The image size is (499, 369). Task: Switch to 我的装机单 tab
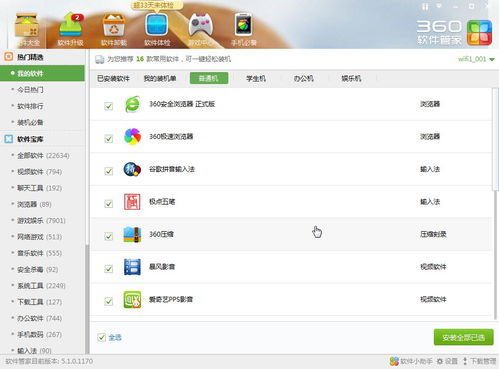160,79
